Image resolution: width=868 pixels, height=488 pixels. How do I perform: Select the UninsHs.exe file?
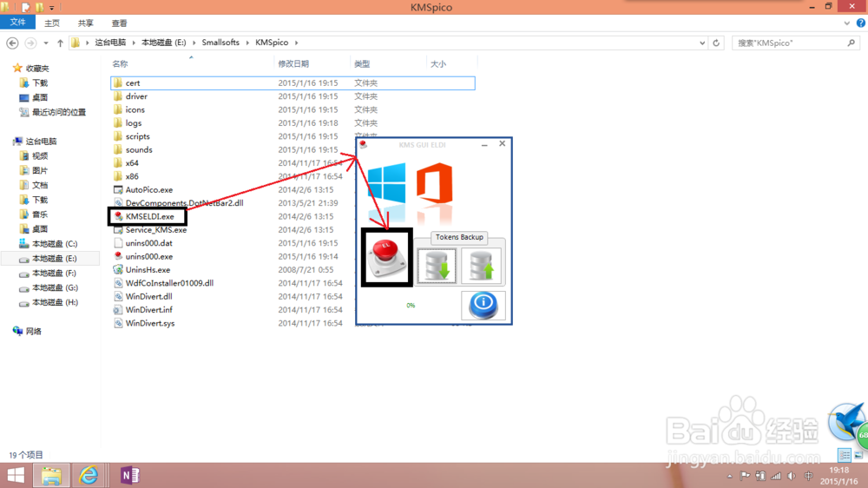tap(148, 270)
